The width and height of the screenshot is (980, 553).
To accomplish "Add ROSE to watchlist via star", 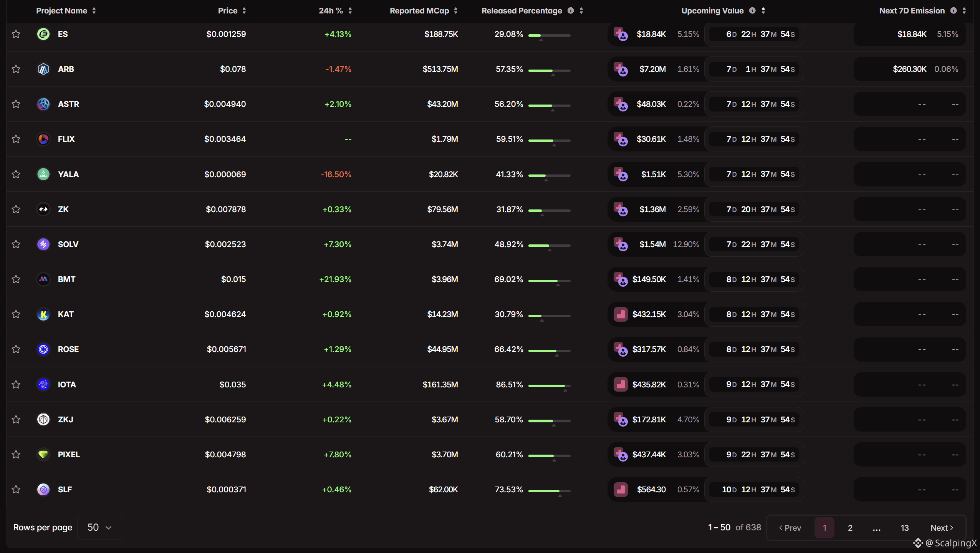I will (16, 349).
